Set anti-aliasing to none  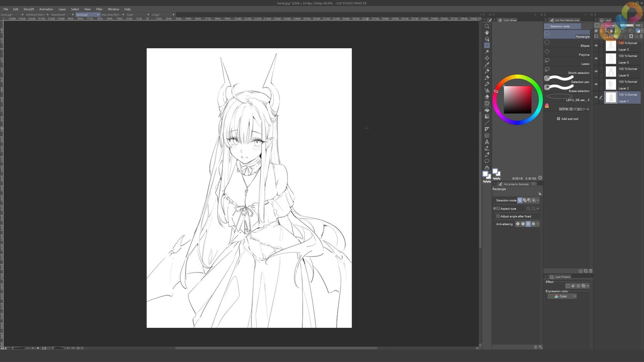click(518, 224)
